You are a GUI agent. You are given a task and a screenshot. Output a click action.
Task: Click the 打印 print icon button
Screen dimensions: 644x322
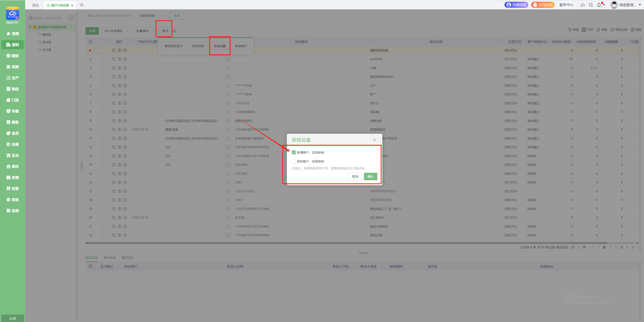click(587, 30)
